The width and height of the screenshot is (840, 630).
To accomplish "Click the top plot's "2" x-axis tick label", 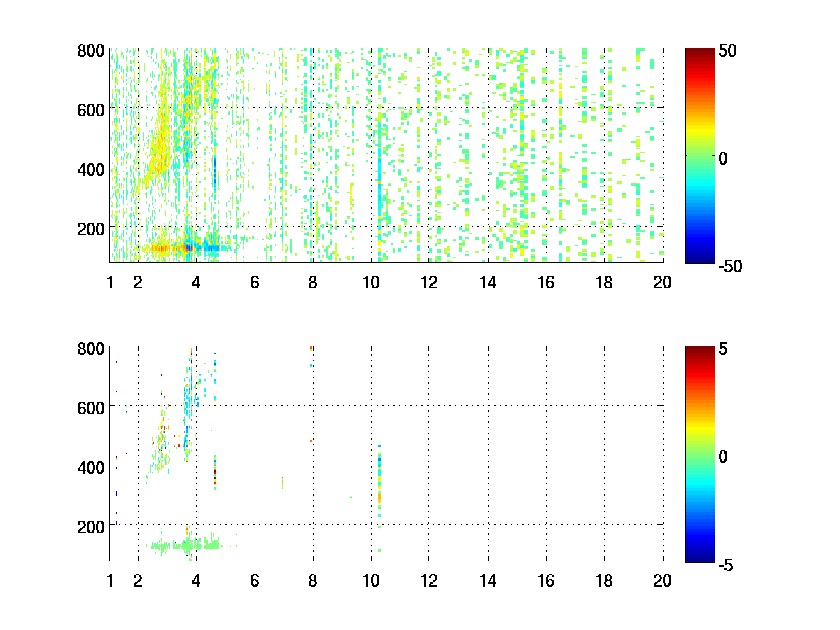I will [138, 283].
